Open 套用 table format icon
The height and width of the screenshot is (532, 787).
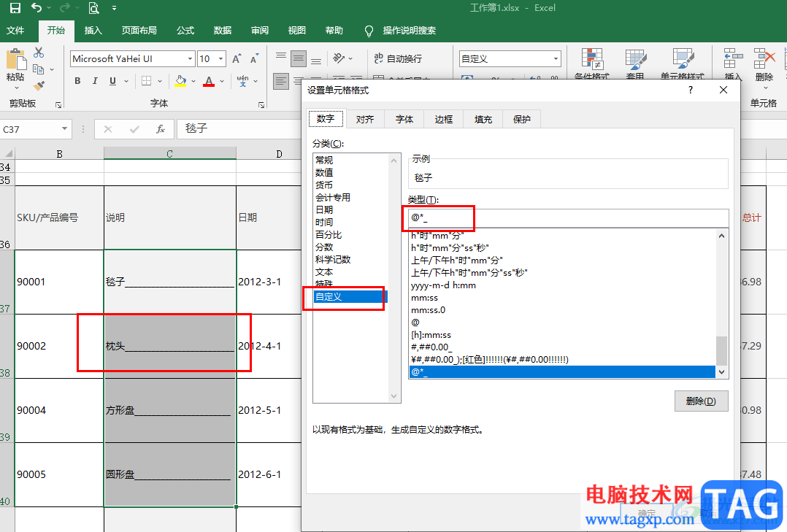click(x=635, y=63)
